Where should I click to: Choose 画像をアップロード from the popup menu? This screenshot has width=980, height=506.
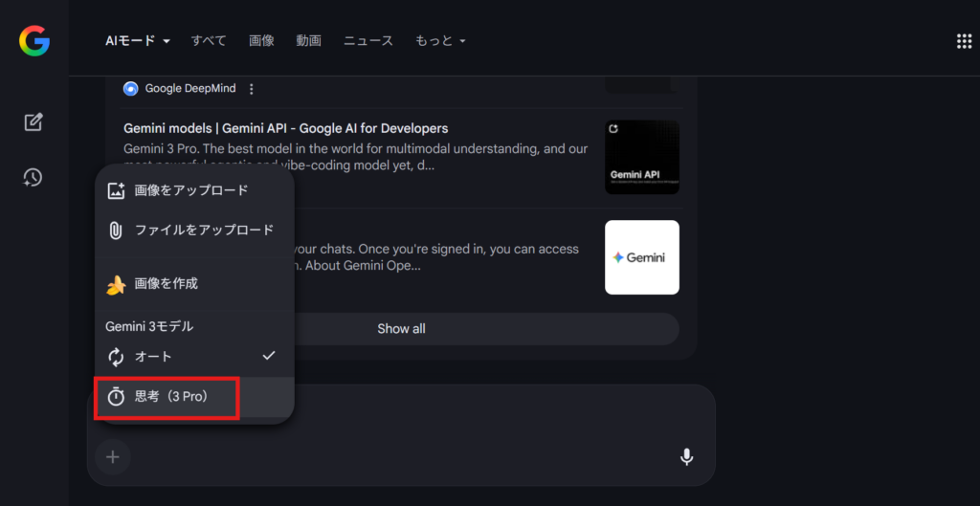click(191, 190)
